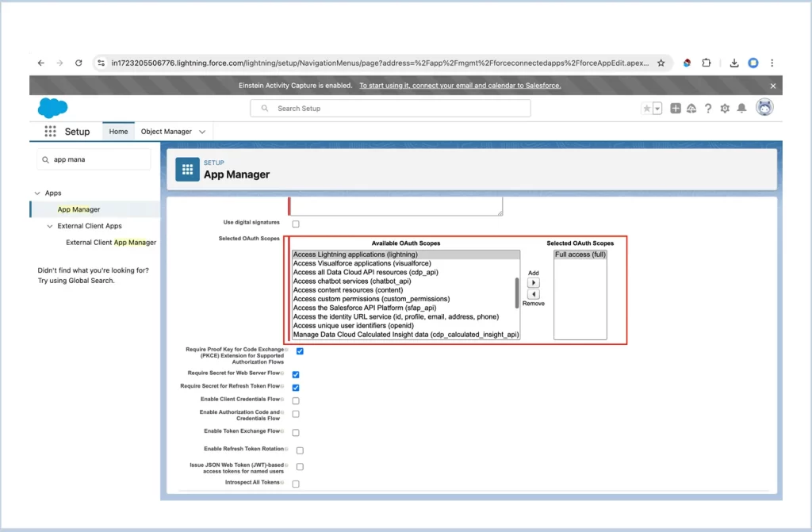This screenshot has width=812, height=532.
Task: Open the Setup gear menu
Action: (x=725, y=109)
